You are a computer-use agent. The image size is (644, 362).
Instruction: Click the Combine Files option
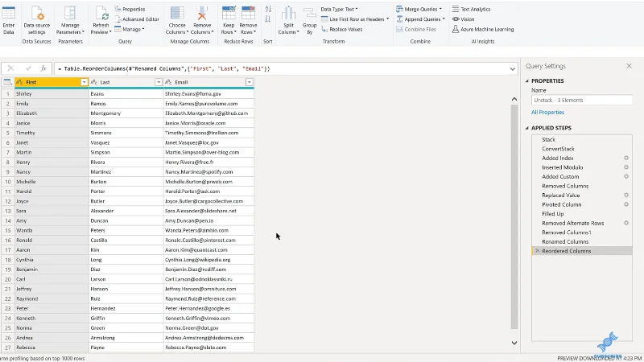416,29
